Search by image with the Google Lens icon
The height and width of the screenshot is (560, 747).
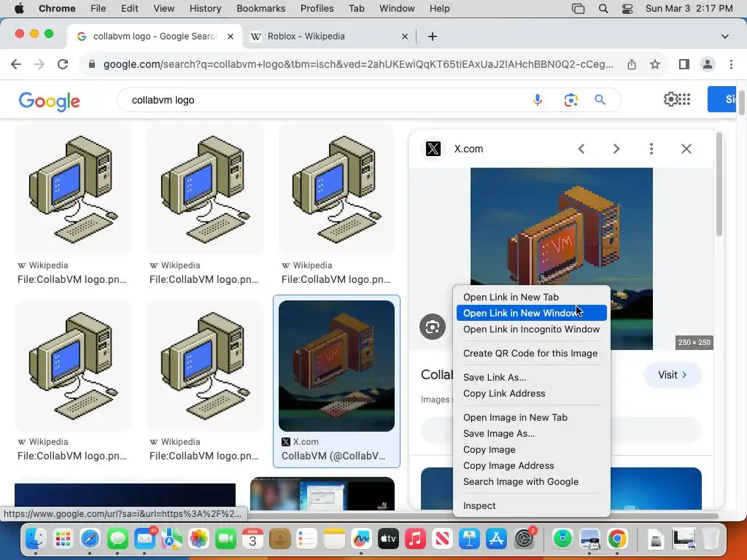tap(570, 100)
